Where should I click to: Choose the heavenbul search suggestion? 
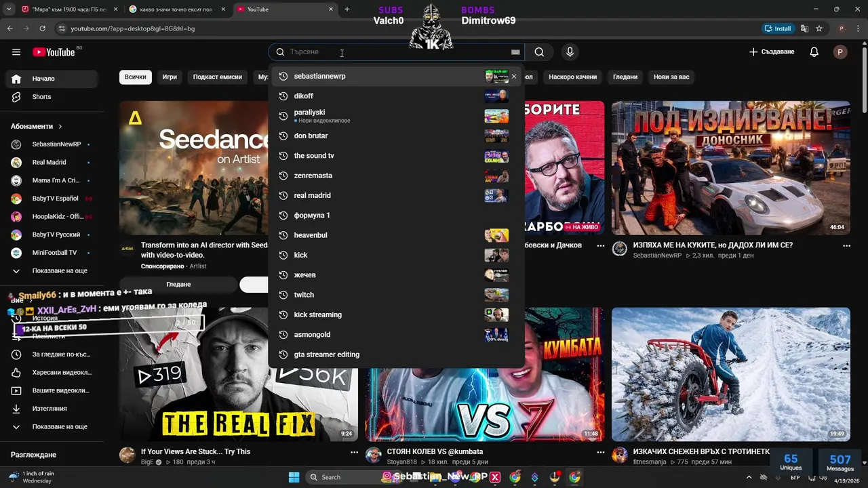tap(397, 235)
